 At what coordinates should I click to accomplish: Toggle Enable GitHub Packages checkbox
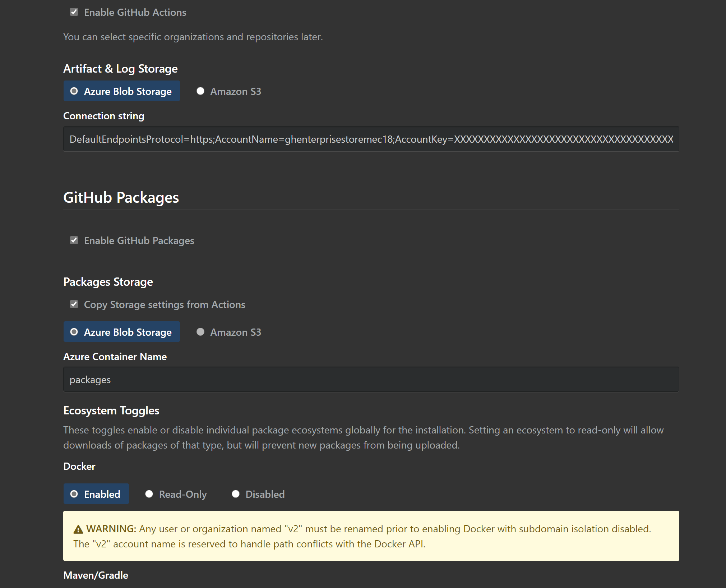pyautogui.click(x=74, y=240)
